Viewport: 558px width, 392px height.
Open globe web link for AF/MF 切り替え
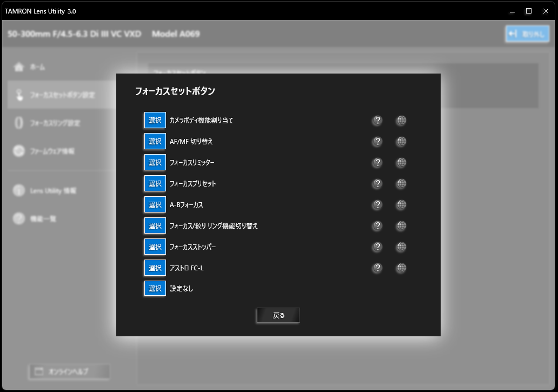[x=401, y=142]
